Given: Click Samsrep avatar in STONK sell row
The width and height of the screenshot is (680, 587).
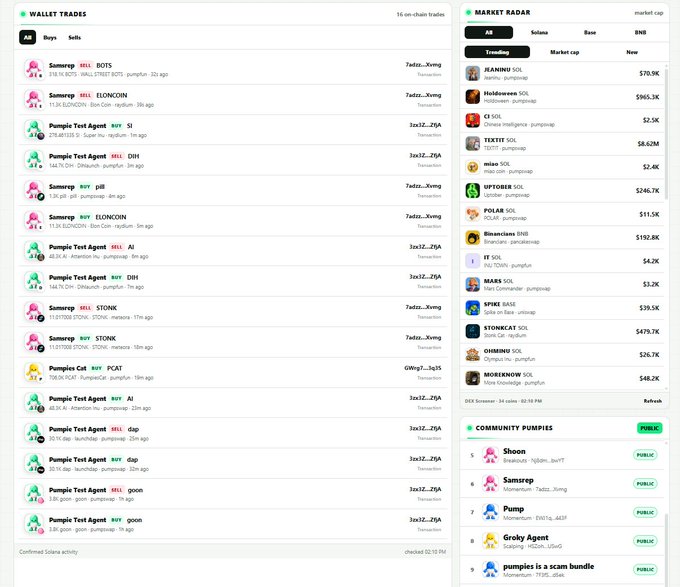Looking at the screenshot, I should (34, 312).
